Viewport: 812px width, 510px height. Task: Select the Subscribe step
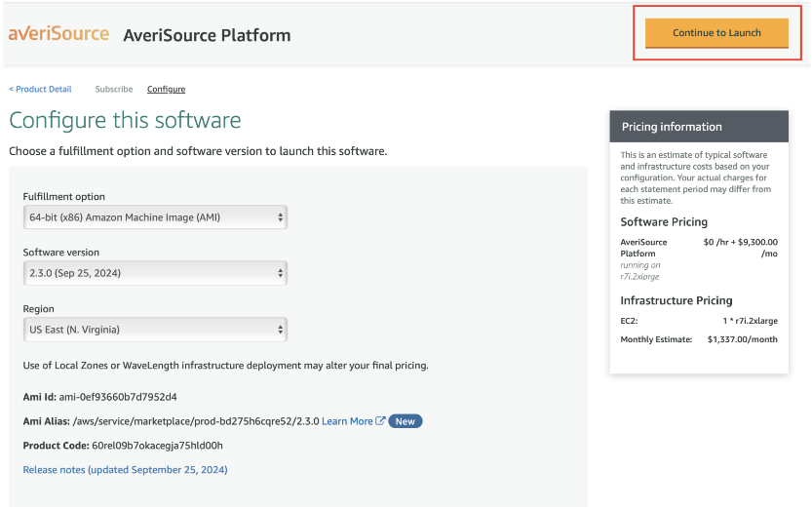pyautogui.click(x=114, y=89)
